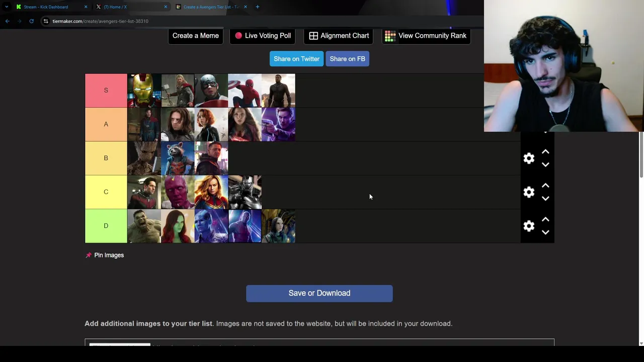
Task: Select Vision image in C tier
Action: [178, 192]
